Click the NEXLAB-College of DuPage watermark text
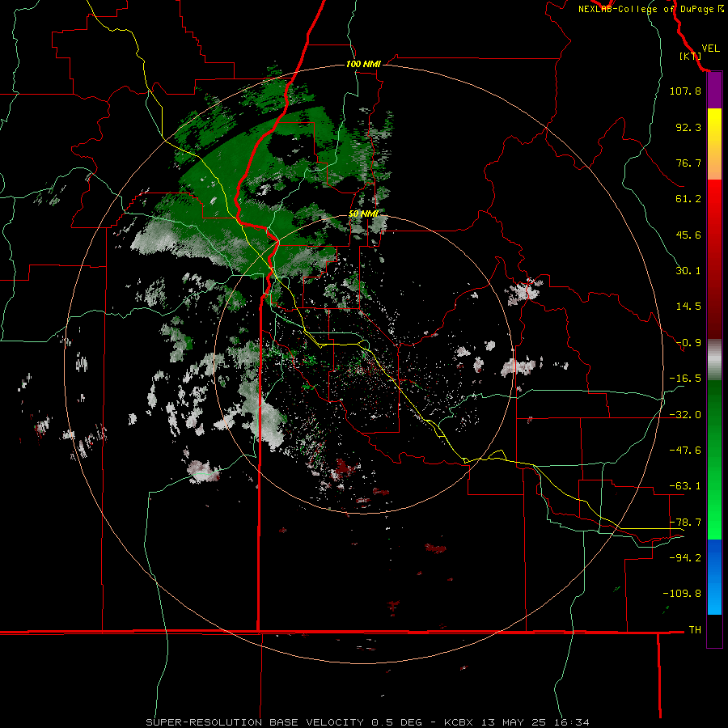This screenshot has width=728, height=728. [x=650, y=9]
